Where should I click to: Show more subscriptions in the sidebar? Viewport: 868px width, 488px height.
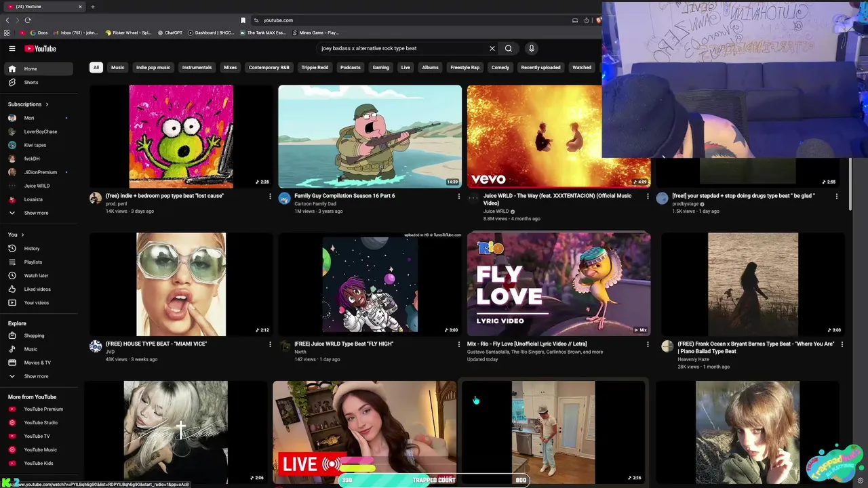[x=38, y=213]
